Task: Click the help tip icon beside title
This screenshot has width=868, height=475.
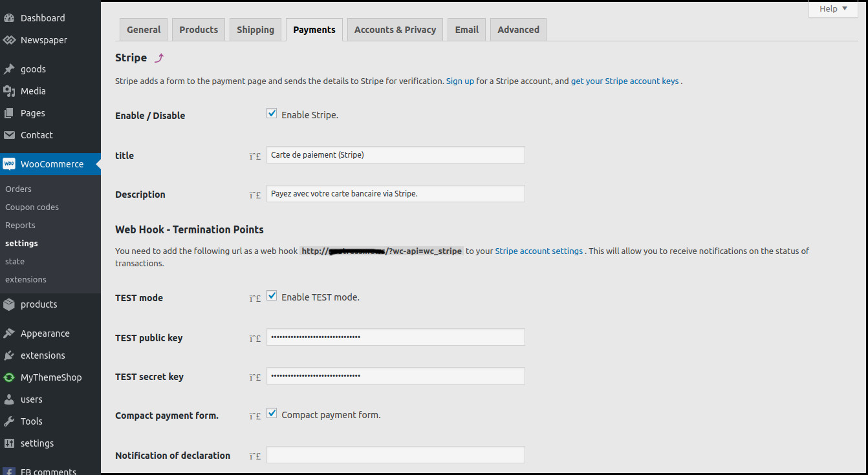Action: point(255,156)
